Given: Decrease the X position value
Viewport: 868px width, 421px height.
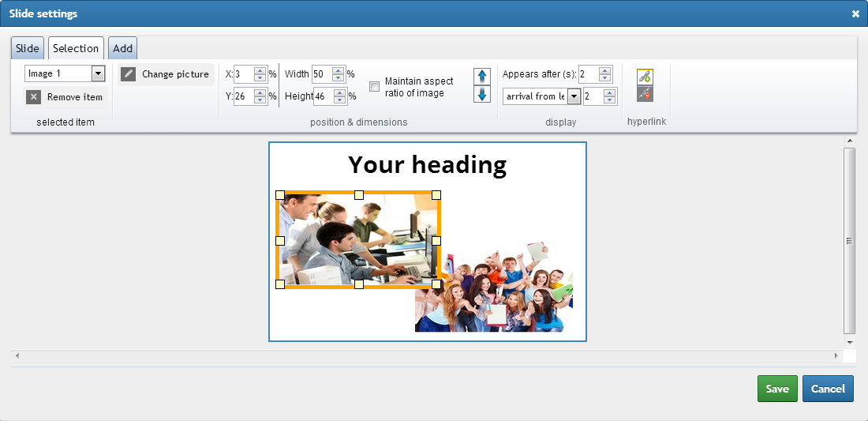Looking at the screenshot, I should 260,77.
